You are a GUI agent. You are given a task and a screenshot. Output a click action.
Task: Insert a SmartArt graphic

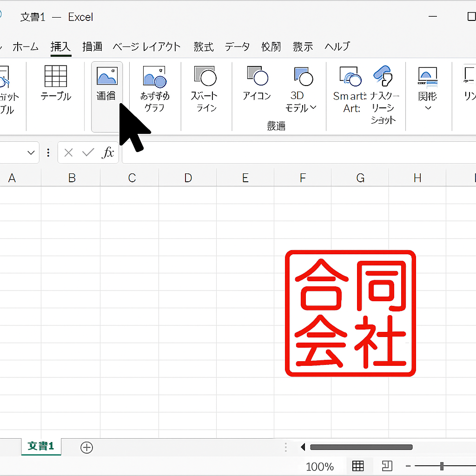[x=350, y=89]
